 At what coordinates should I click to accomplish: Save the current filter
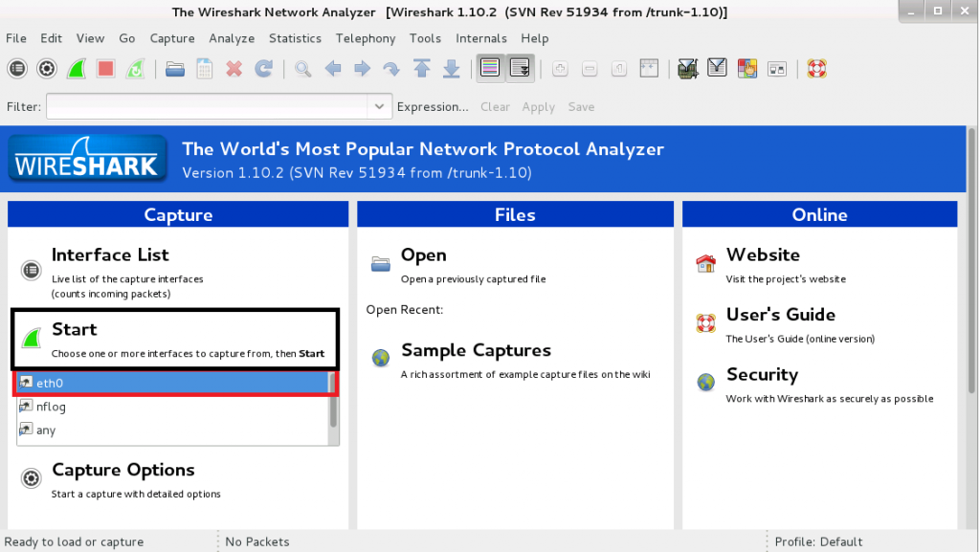click(581, 107)
